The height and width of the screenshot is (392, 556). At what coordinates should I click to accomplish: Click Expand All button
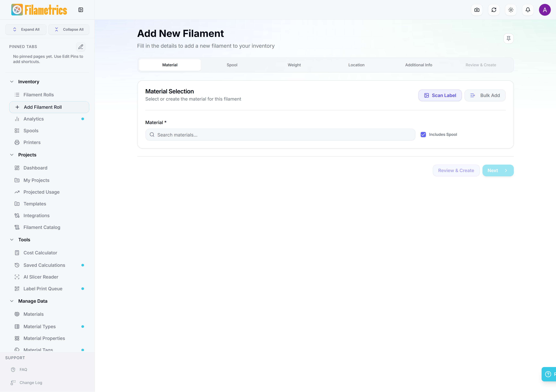(x=26, y=29)
